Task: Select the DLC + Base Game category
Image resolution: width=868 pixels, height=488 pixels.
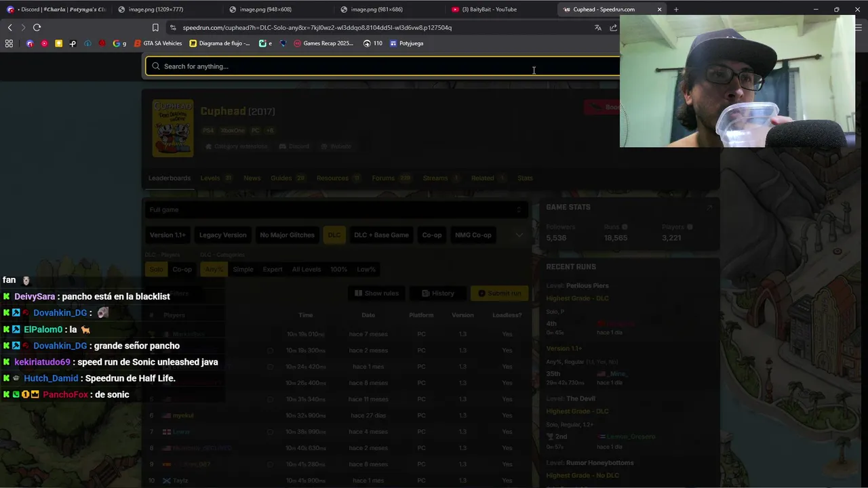Action: tap(381, 235)
